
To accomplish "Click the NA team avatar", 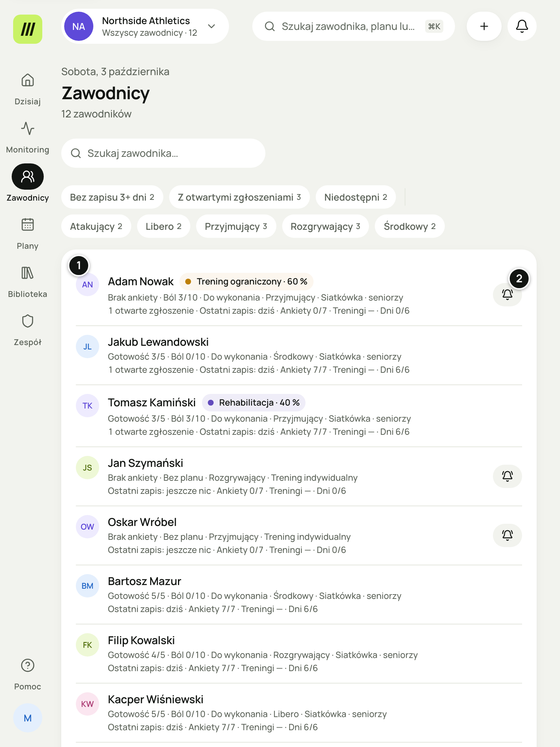I will (79, 26).
